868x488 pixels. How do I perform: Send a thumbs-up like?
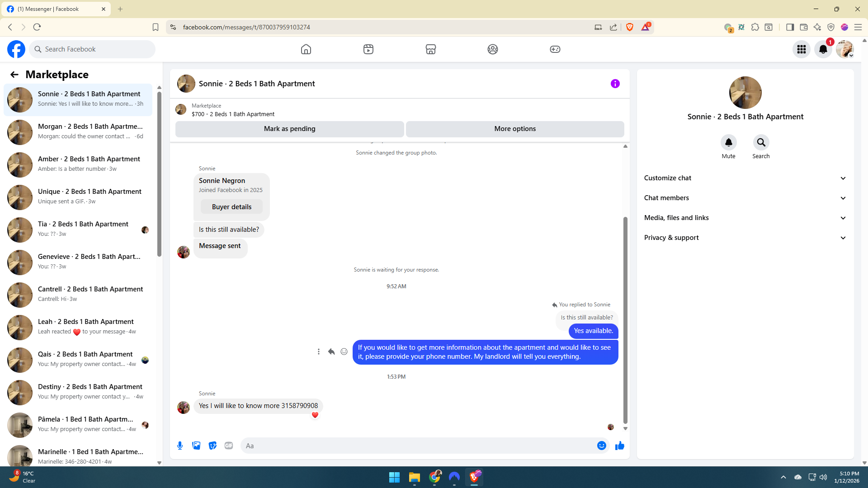(619, 446)
